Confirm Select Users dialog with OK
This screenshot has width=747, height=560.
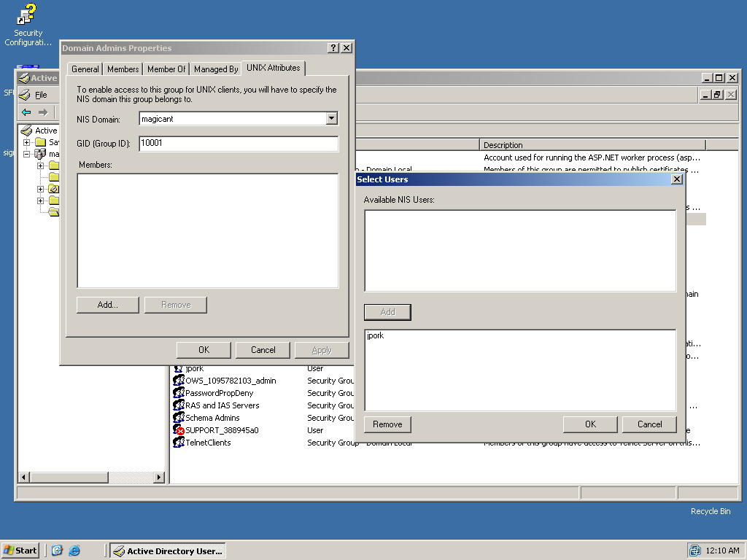[x=590, y=424]
